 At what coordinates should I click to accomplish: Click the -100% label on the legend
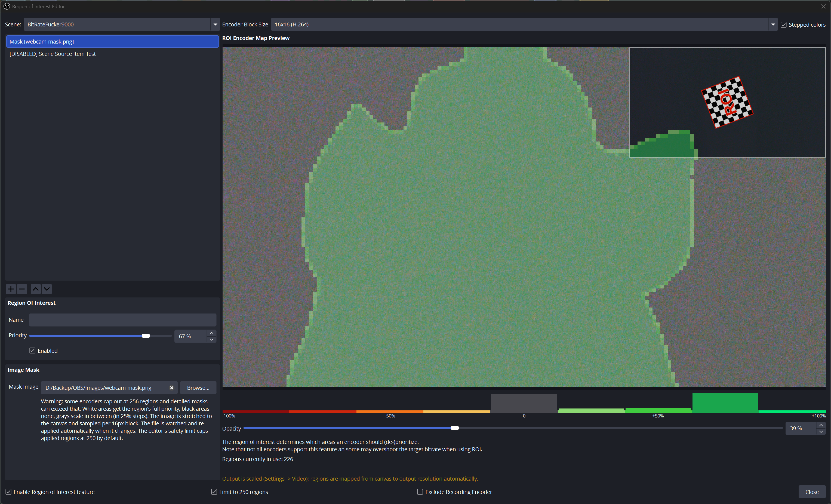point(229,416)
